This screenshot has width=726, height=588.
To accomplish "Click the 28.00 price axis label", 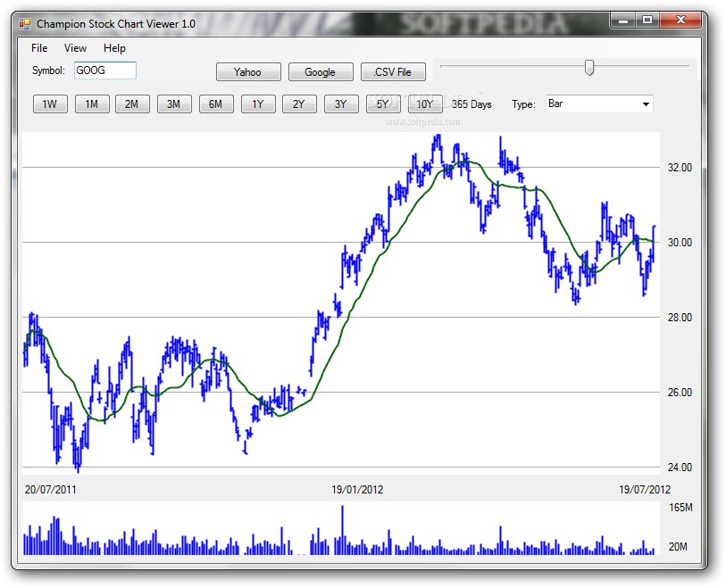I will pos(680,318).
